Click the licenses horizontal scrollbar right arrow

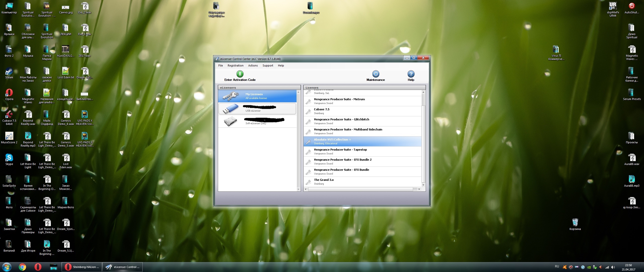[419, 189]
